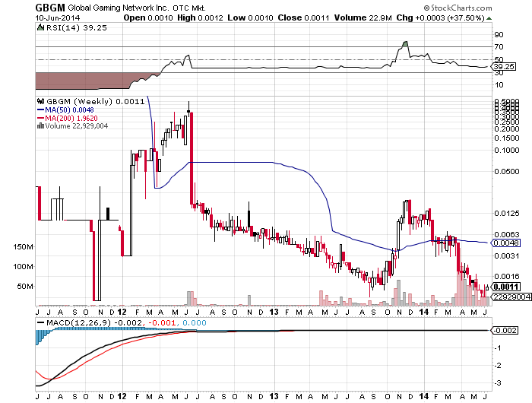Click the date 10-Jun-2014
The image size is (532, 403).
(x=58, y=17)
